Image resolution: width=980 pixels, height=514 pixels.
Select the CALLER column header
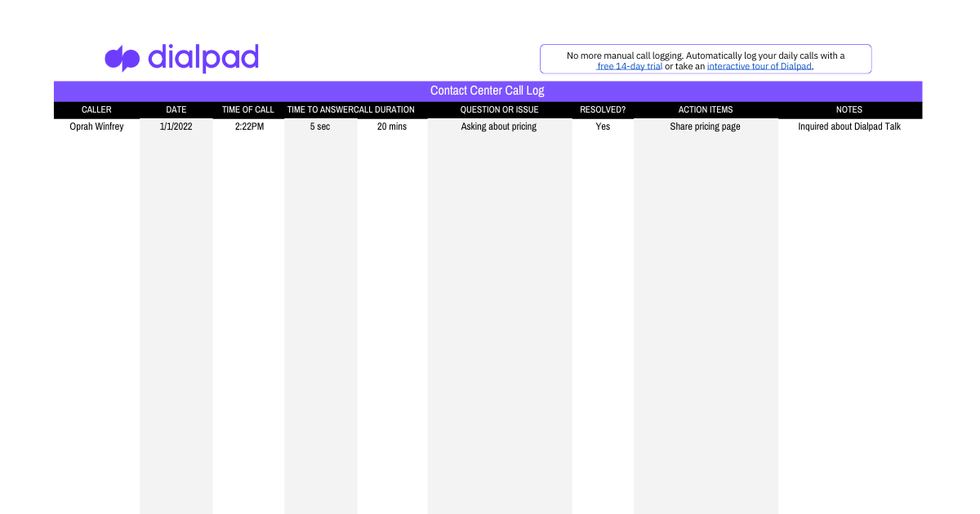[96, 109]
